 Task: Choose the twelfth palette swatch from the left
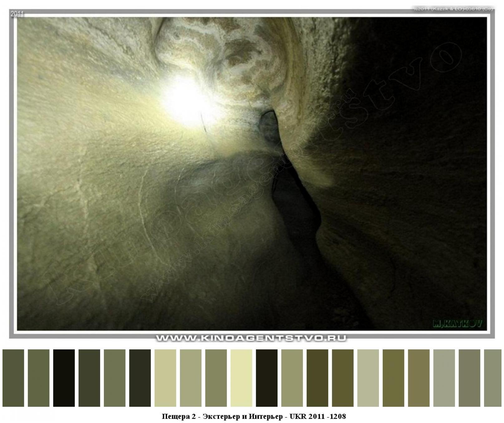point(292,378)
